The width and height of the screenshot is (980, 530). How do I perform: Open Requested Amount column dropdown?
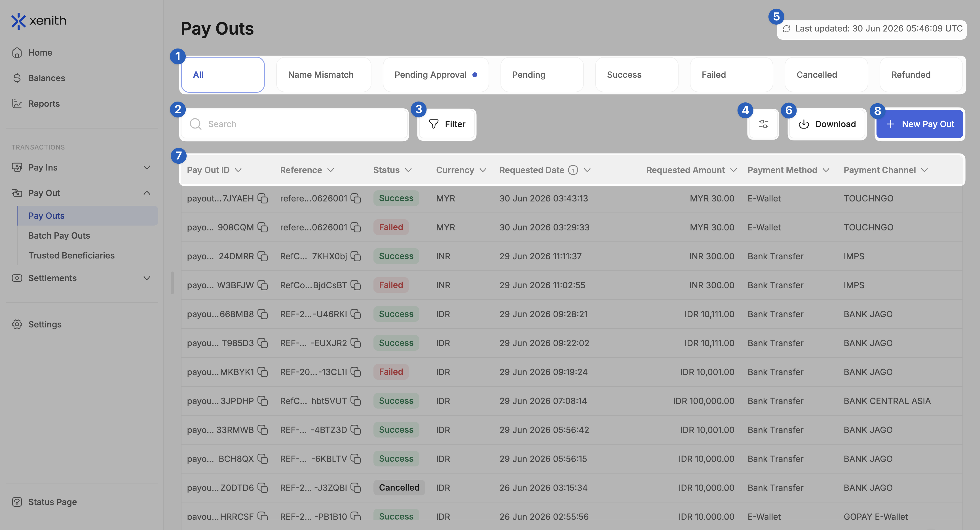tap(734, 170)
